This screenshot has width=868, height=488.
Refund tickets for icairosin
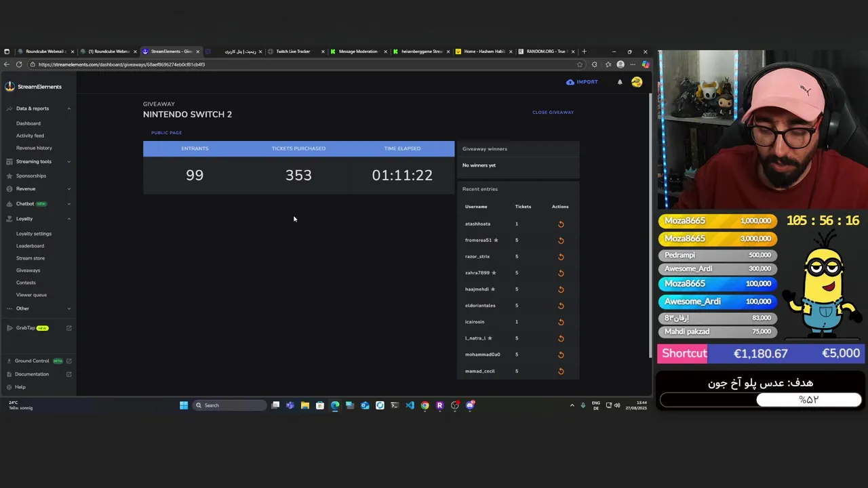561,322
